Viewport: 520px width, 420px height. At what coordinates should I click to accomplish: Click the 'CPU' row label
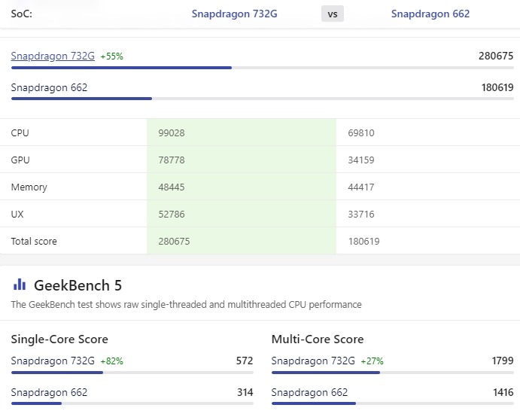click(x=20, y=132)
